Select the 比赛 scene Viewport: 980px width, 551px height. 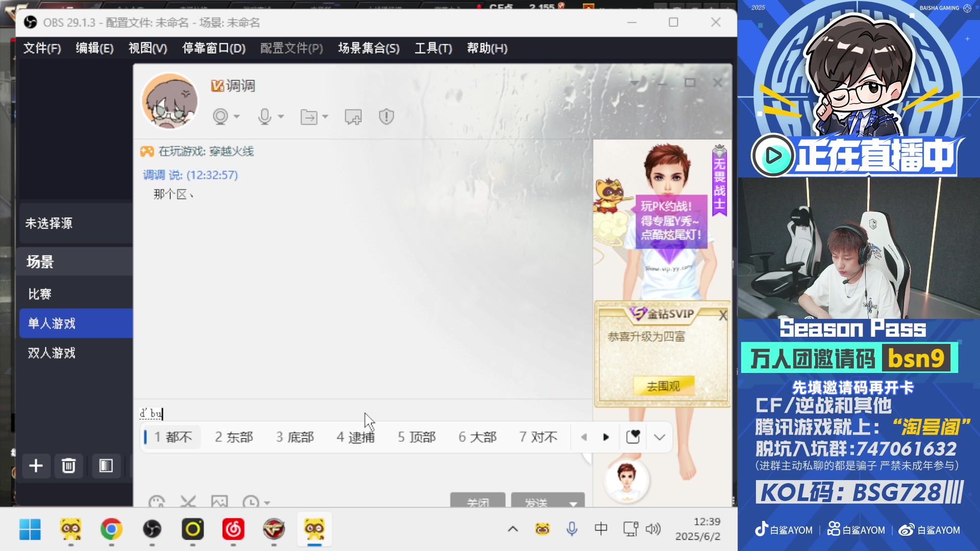(x=76, y=294)
